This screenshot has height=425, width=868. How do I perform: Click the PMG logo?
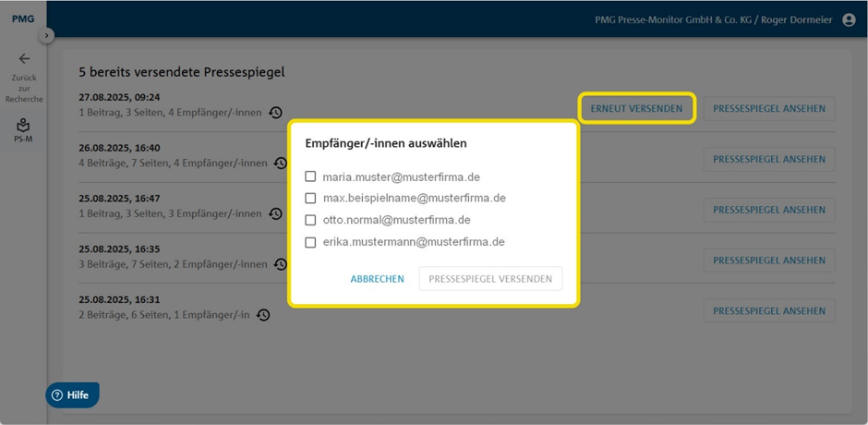pos(23,18)
